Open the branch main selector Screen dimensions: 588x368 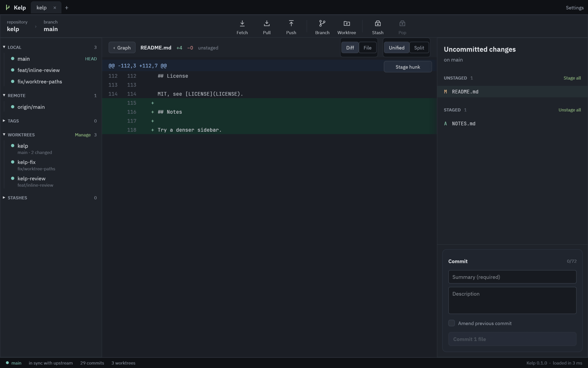click(x=51, y=26)
